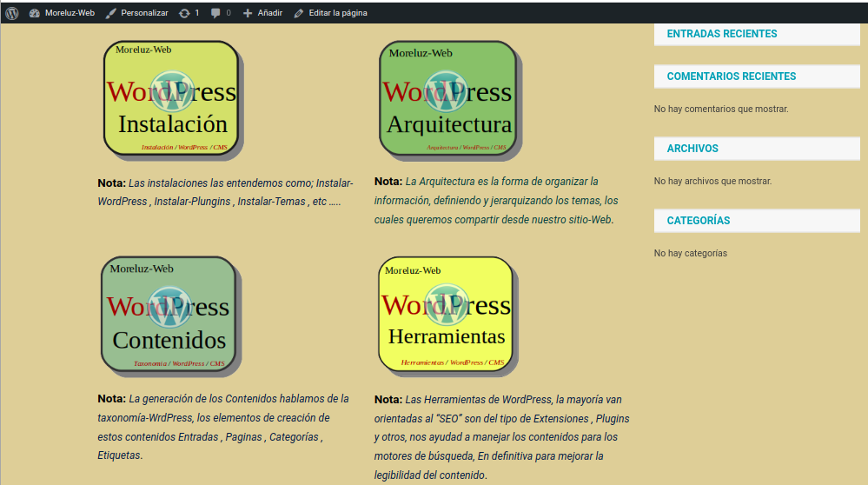Click the updates circular arrows icon
Image resolution: width=868 pixels, height=485 pixels.
(x=183, y=13)
